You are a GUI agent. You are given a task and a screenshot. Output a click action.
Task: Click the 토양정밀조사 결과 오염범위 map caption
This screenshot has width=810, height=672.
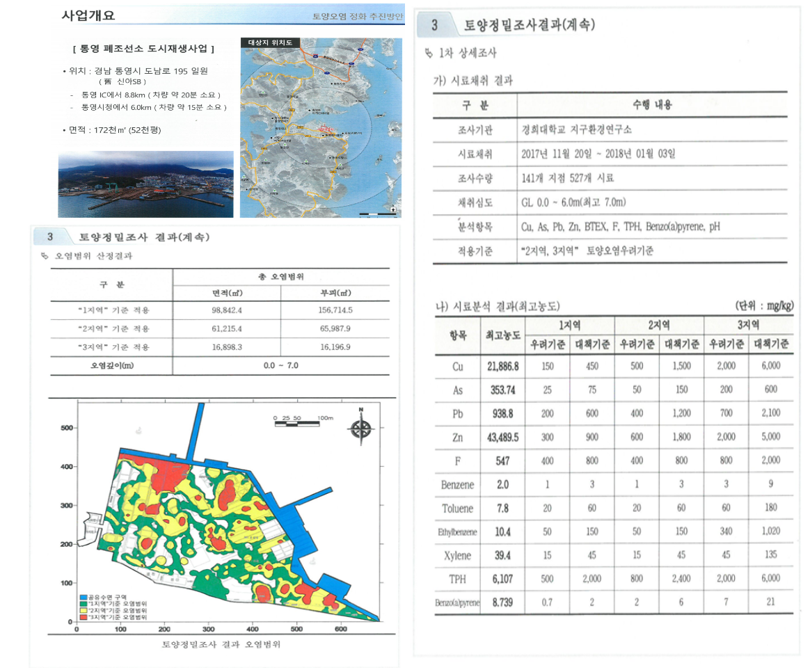(x=221, y=645)
